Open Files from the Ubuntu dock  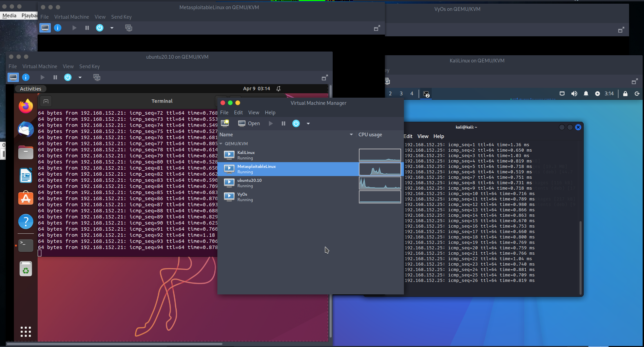click(26, 152)
